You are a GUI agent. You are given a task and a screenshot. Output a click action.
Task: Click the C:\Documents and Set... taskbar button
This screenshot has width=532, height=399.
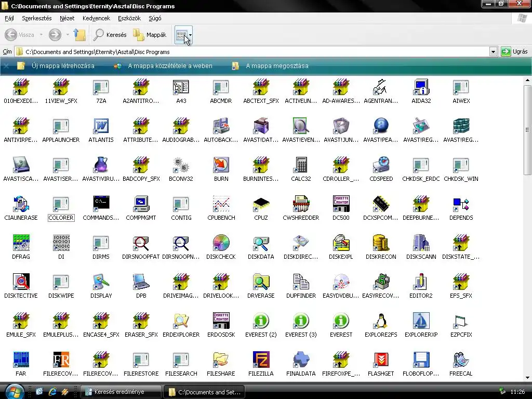(204, 392)
